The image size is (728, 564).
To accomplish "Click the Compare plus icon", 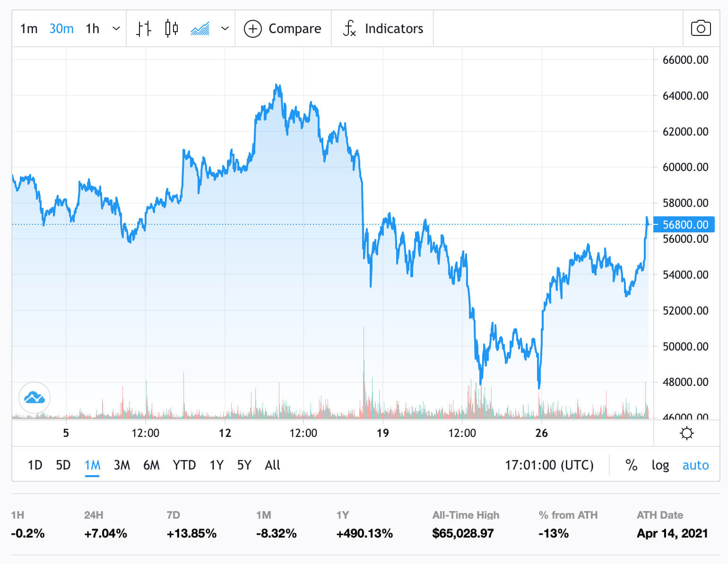I will tap(253, 28).
